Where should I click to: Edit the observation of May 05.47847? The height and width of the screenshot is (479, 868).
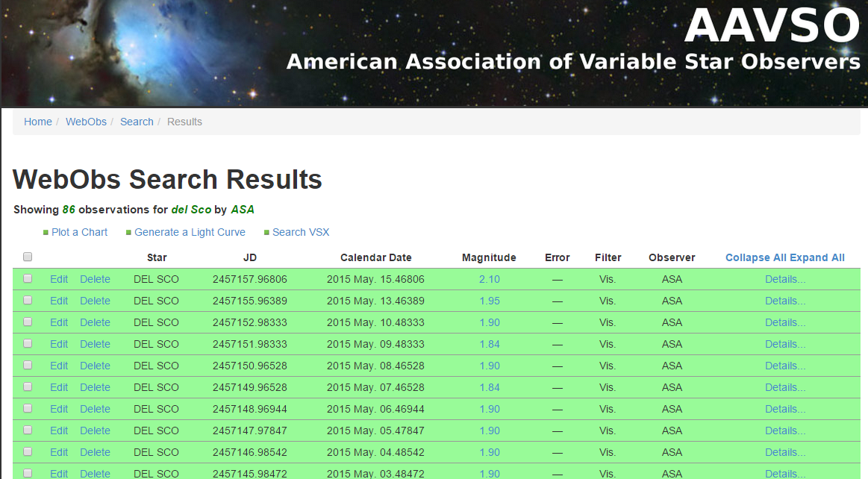coord(59,431)
